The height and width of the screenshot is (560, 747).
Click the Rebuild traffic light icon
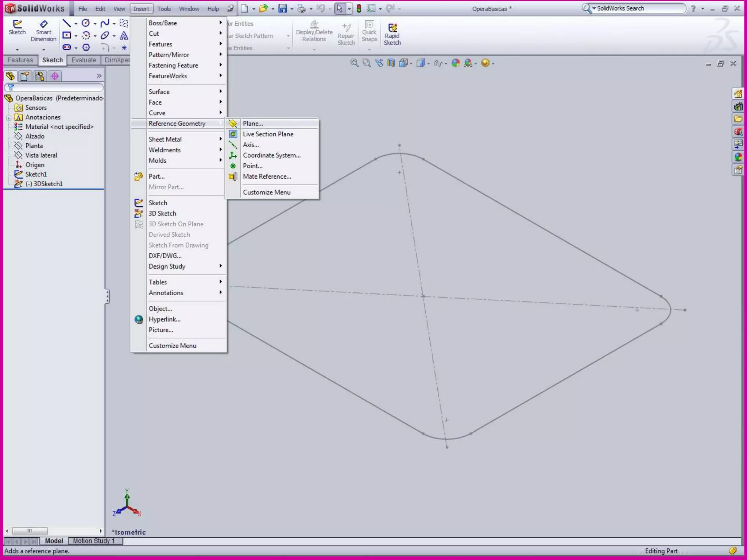pyautogui.click(x=359, y=8)
